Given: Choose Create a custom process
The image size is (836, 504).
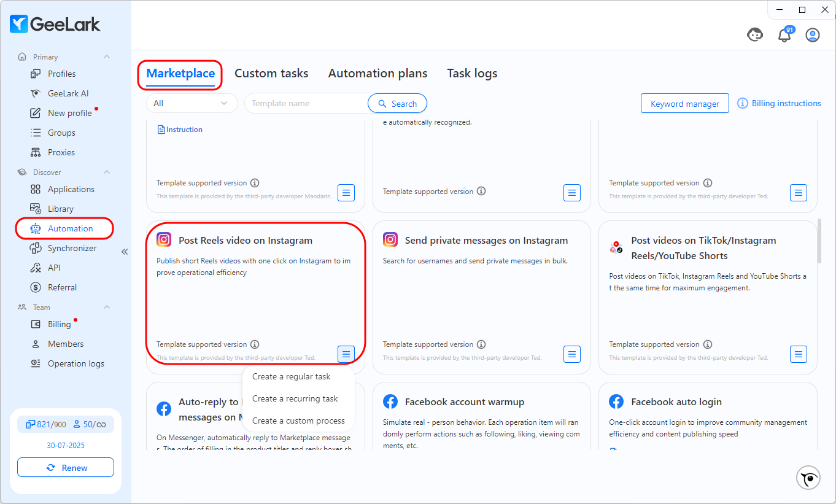Looking at the screenshot, I should point(298,421).
